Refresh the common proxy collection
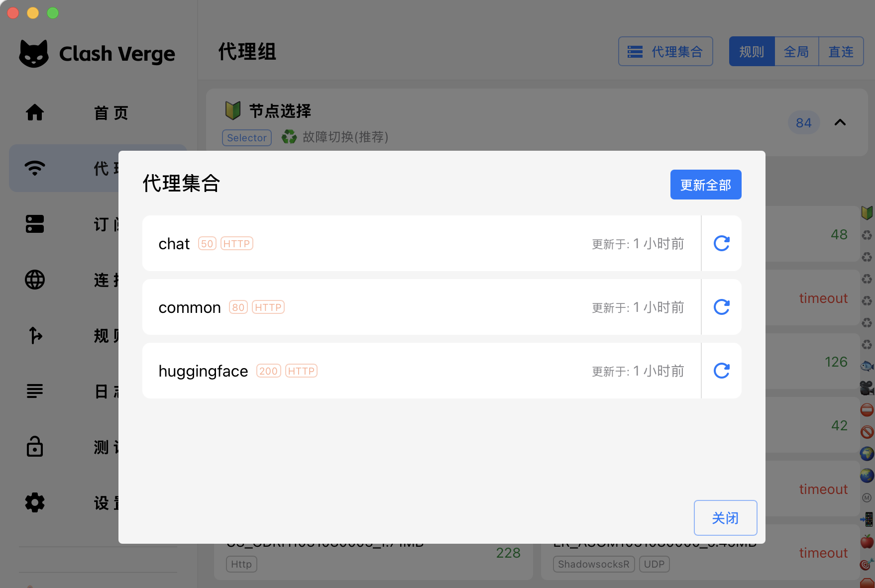The image size is (875, 588). pos(721,307)
